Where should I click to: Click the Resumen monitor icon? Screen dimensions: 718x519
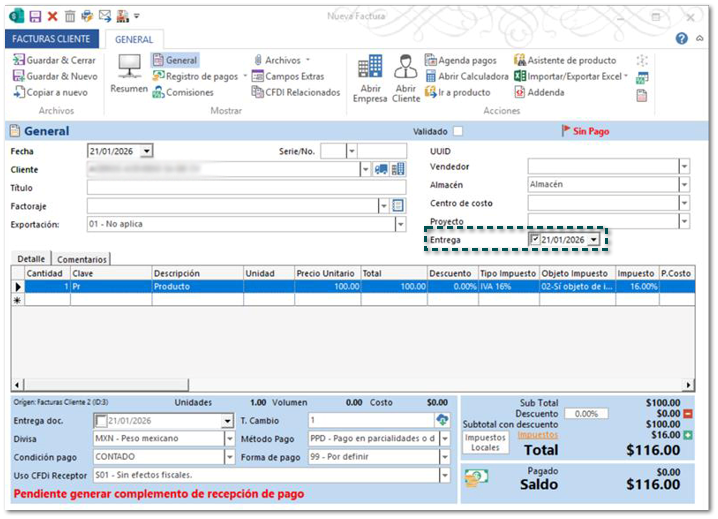[129, 69]
